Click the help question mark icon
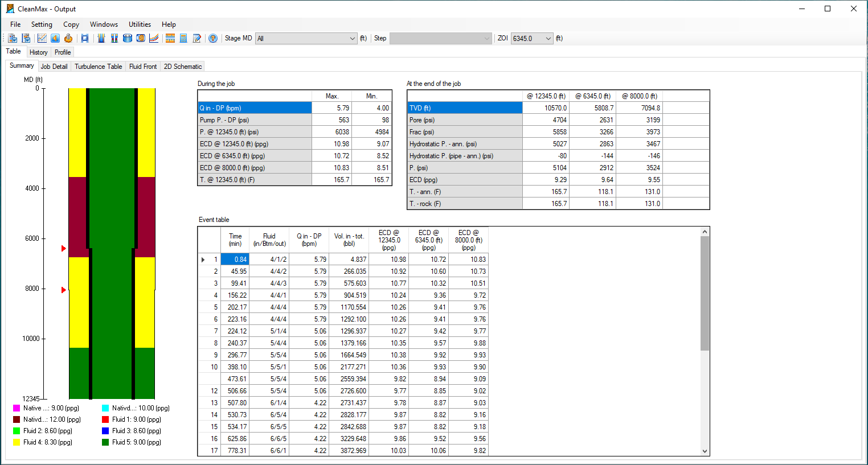Image resolution: width=868 pixels, height=465 pixels. tap(213, 38)
